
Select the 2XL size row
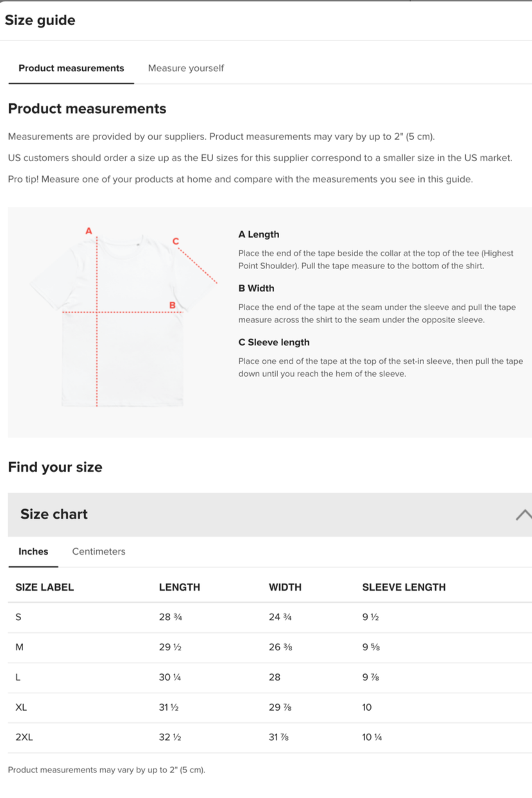coord(270,738)
